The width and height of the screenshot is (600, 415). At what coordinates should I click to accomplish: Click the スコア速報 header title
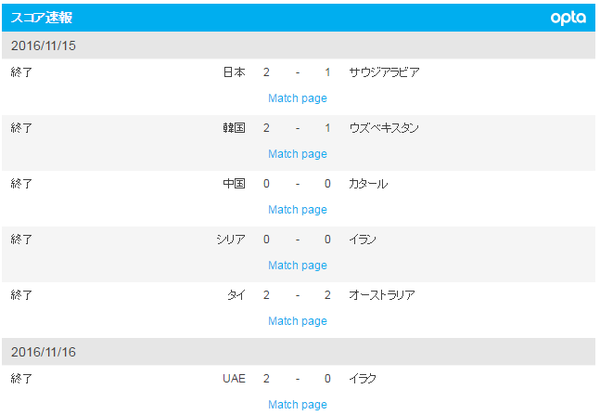tap(41, 18)
